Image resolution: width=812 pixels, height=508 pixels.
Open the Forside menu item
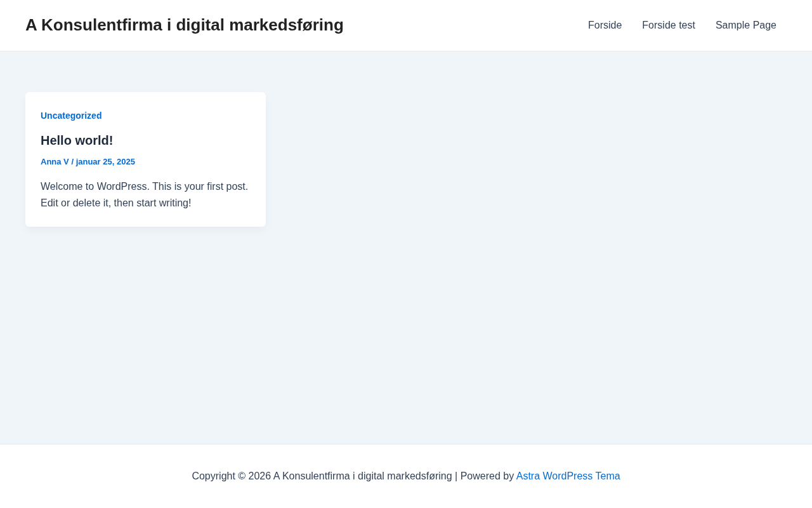click(x=605, y=25)
